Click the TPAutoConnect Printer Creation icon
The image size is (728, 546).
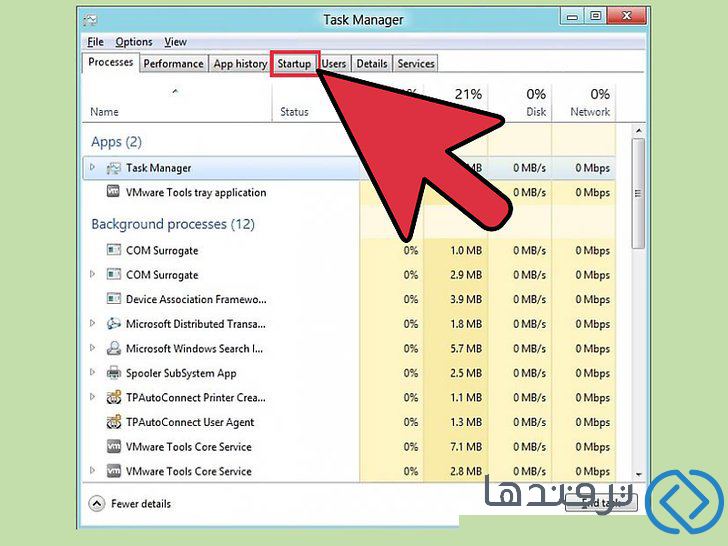click(113, 397)
